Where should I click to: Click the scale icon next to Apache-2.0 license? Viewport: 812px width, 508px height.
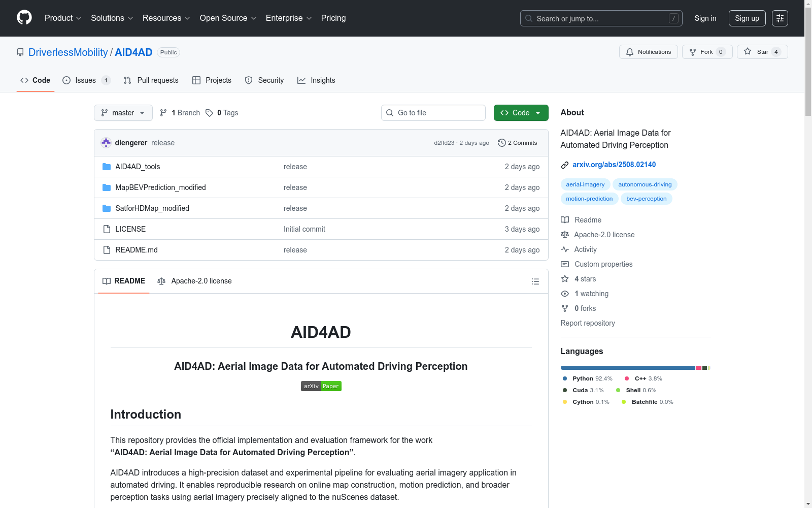[565, 235]
